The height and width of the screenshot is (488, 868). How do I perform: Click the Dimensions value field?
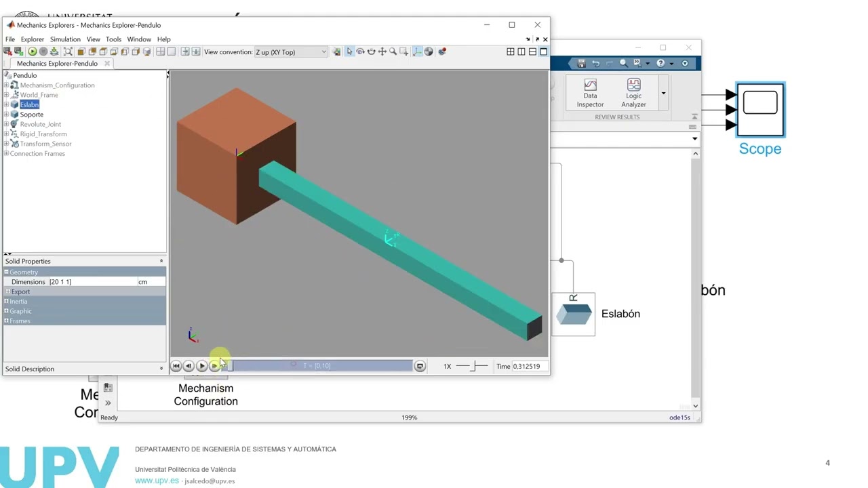pyautogui.click(x=93, y=282)
